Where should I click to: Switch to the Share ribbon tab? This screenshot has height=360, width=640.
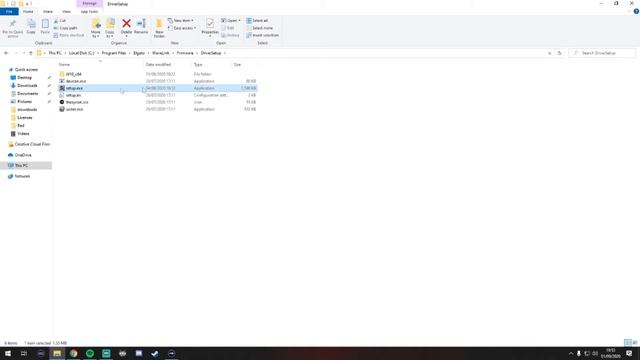[48, 11]
